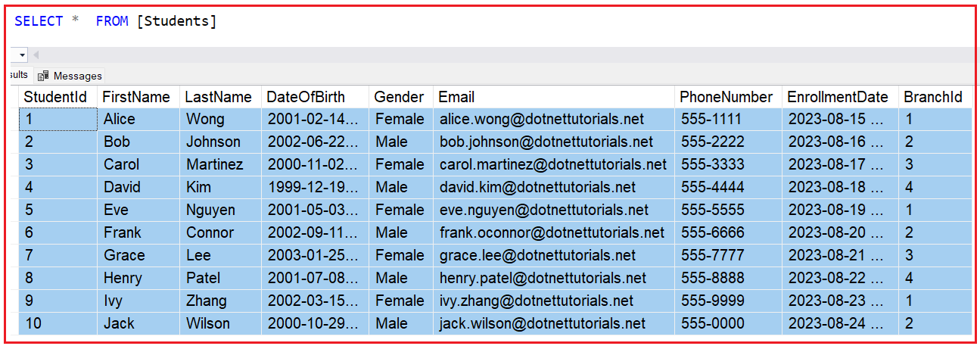Click last name Martinez cell

220,164
